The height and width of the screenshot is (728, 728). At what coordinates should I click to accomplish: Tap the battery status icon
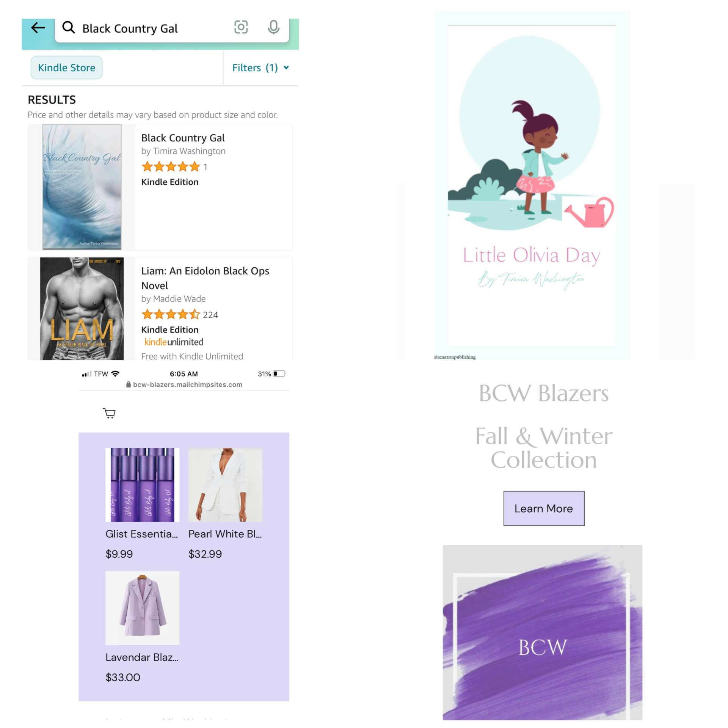point(280,373)
